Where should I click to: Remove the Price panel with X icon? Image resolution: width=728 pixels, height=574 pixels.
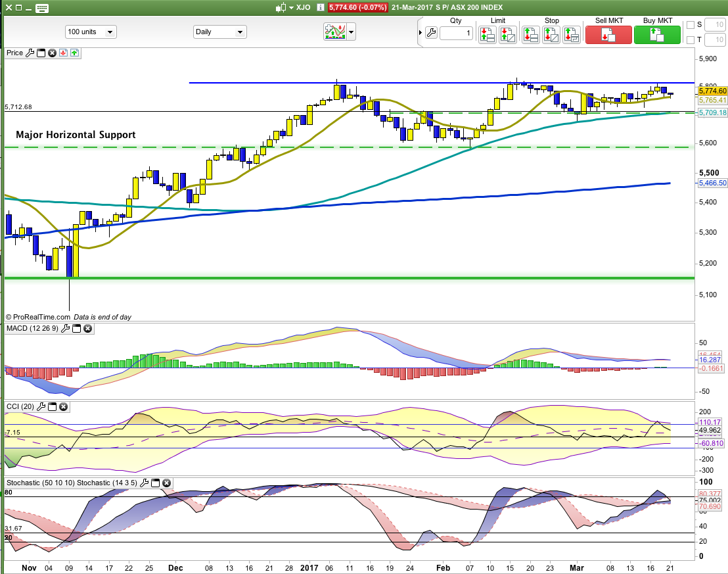pos(52,53)
